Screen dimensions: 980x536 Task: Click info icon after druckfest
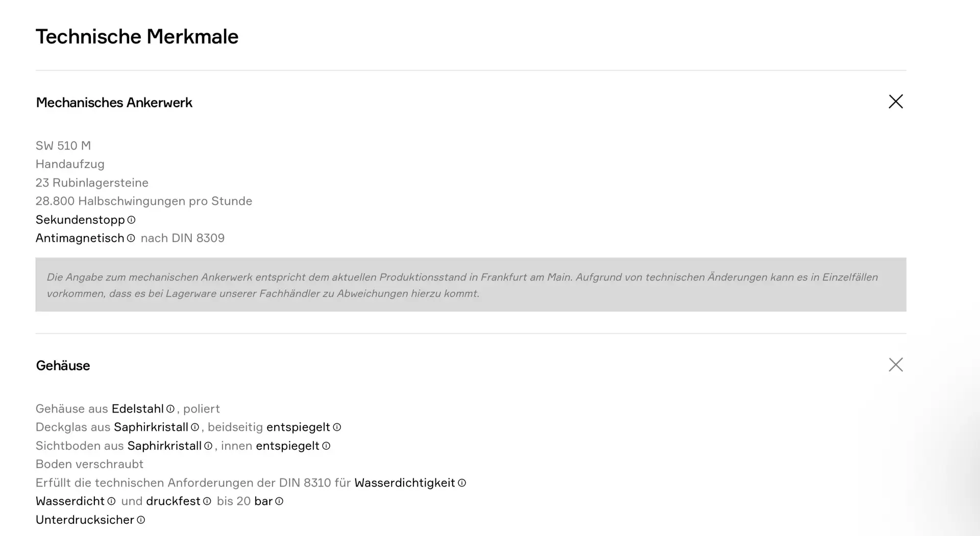pyautogui.click(x=207, y=501)
